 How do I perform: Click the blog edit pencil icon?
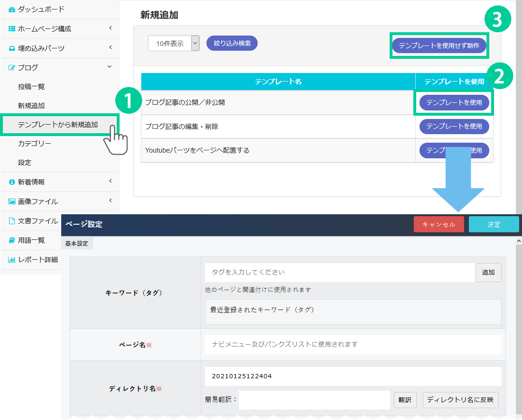pyautogui.click(x=12, y=68)
